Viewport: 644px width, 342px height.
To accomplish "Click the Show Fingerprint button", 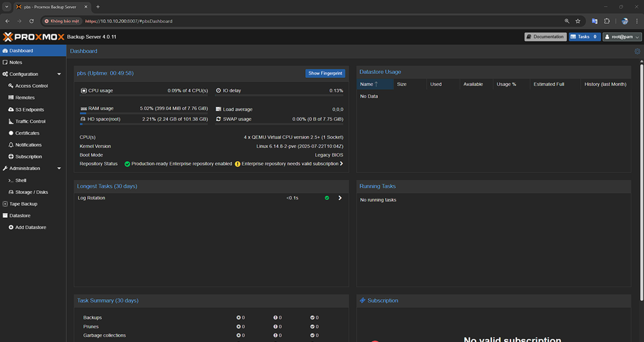I will (x=325, y=73).
